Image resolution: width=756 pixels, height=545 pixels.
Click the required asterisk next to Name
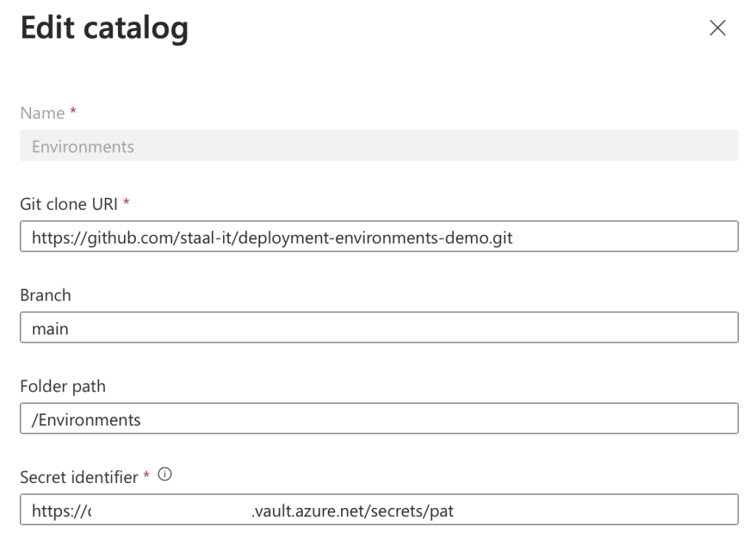pos(73,111)
